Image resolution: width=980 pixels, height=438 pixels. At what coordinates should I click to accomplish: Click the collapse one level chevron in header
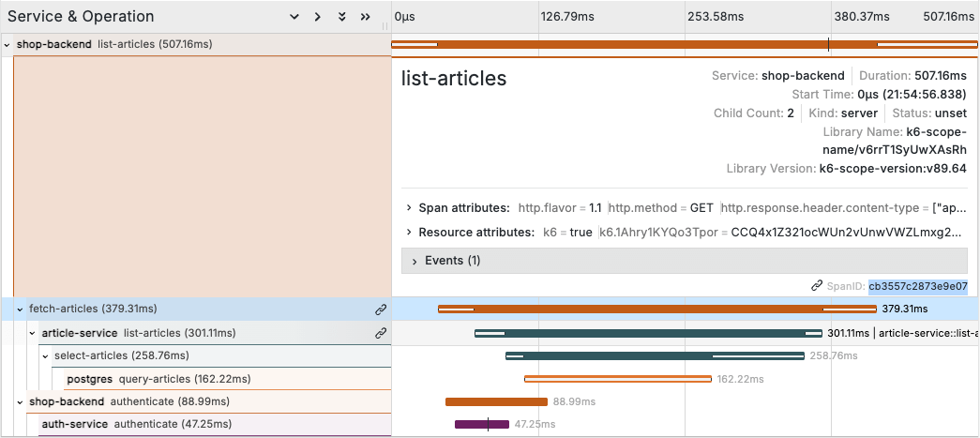(x=294, y=17)
